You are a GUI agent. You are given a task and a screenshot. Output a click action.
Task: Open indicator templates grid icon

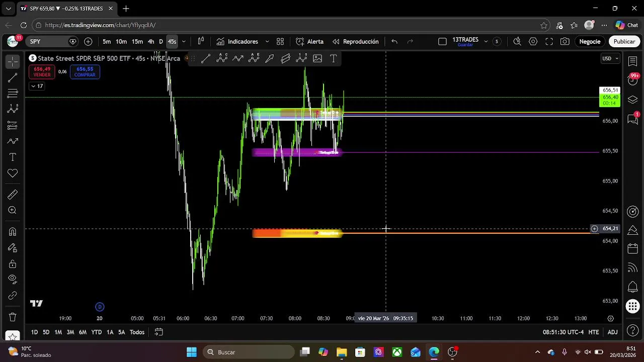[x=280, y=41]
